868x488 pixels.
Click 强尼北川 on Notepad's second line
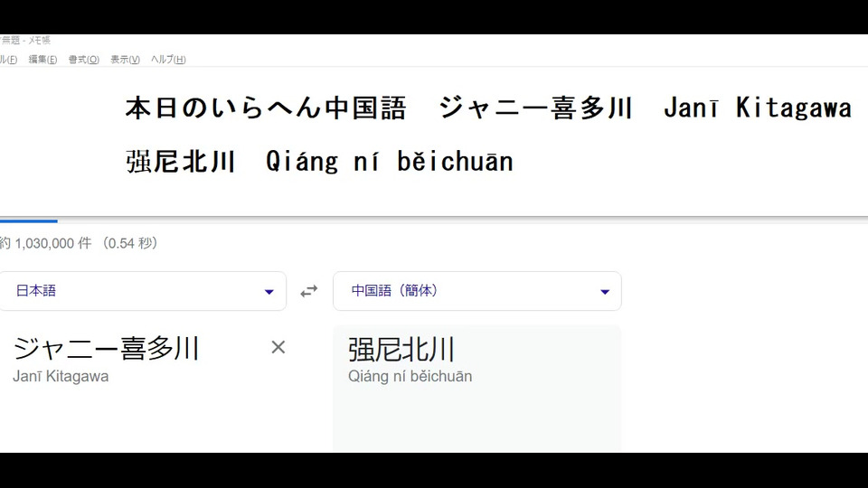181,162
